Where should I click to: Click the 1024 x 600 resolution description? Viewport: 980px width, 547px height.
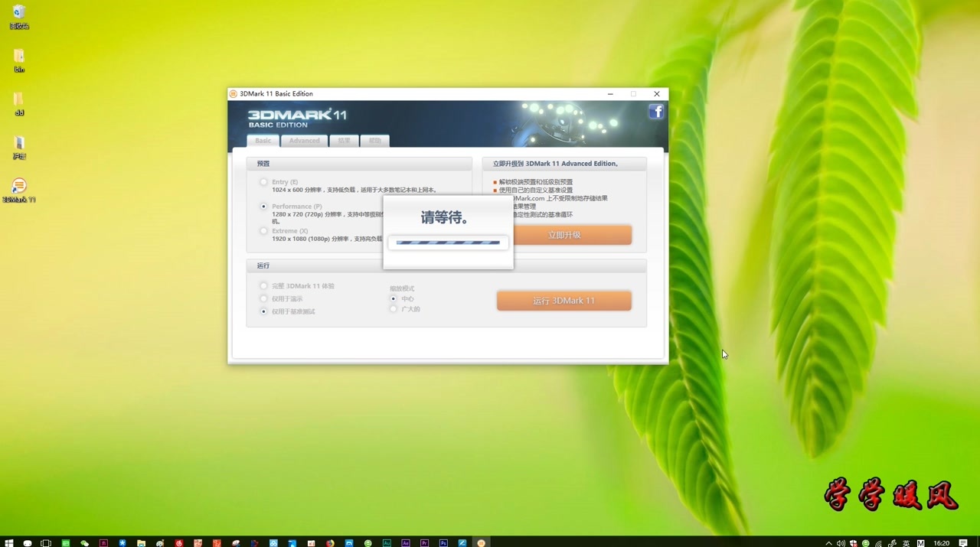tap(354, 190)
